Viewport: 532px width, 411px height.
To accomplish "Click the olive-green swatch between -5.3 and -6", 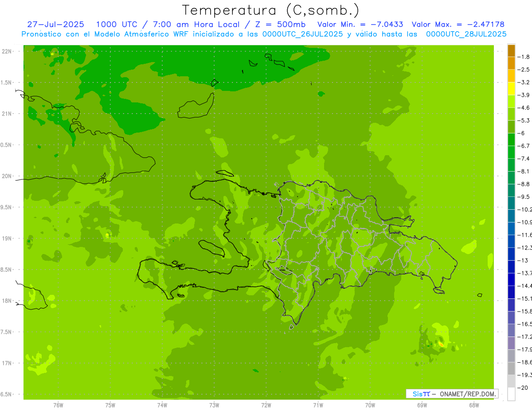I will coord(511,127).
